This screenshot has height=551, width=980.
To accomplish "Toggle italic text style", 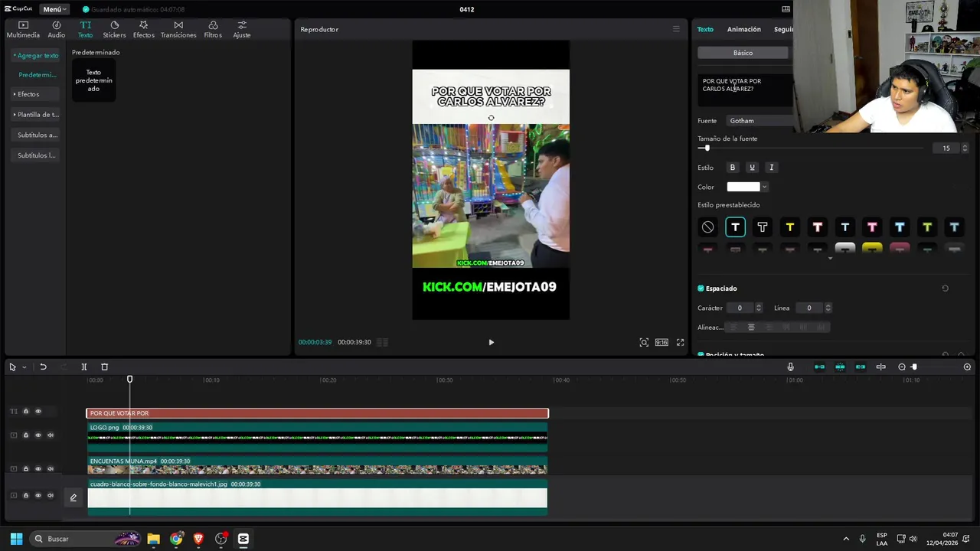I will (x=771, y=168).
